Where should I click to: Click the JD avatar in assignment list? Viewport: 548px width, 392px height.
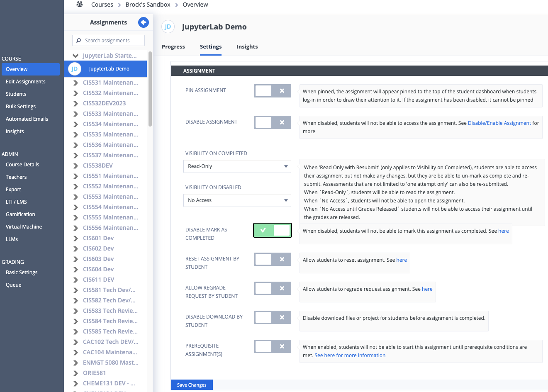[x=74, y=69]
